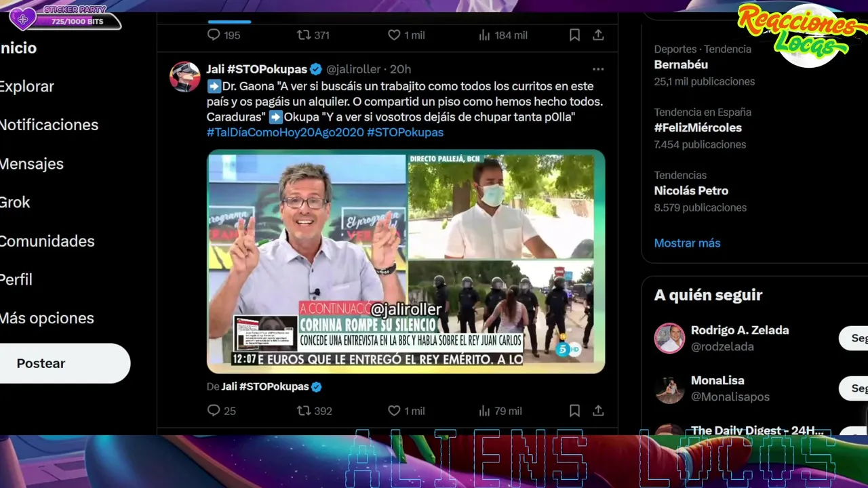The height and width of the screenshot is (488, 868).
Task: Click Mostrar más under trends
Action: [x=687, y=243]
